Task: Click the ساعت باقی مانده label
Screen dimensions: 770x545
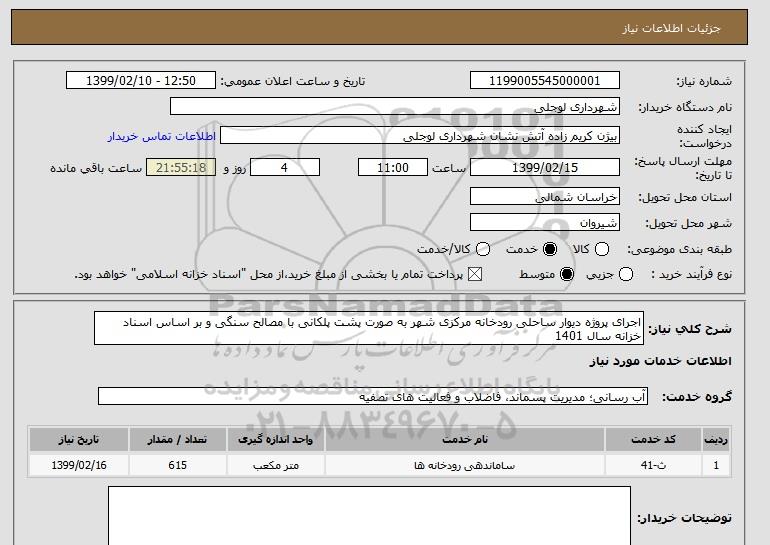Action: click(96, 168)
